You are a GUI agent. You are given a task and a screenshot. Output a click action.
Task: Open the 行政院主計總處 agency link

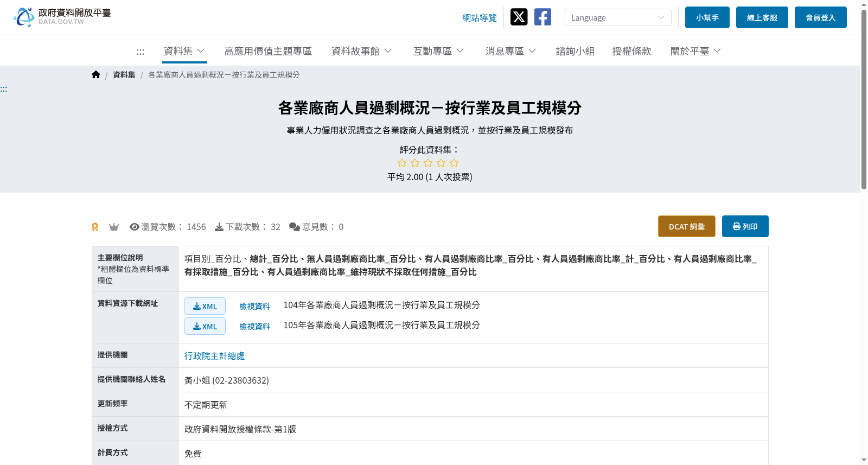click(x=214, y=356)
